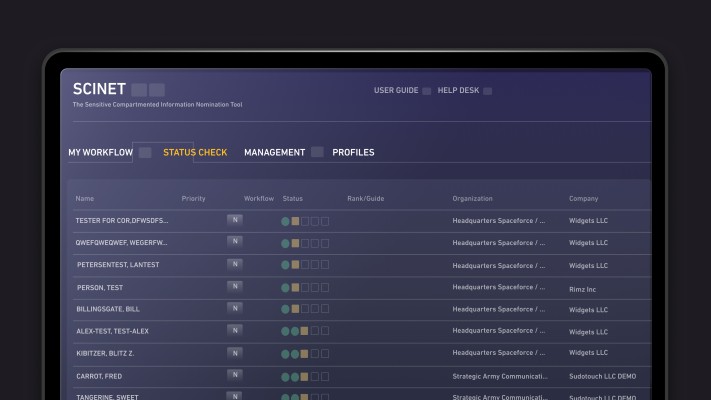Click the second square beside SCINET title

157,90
